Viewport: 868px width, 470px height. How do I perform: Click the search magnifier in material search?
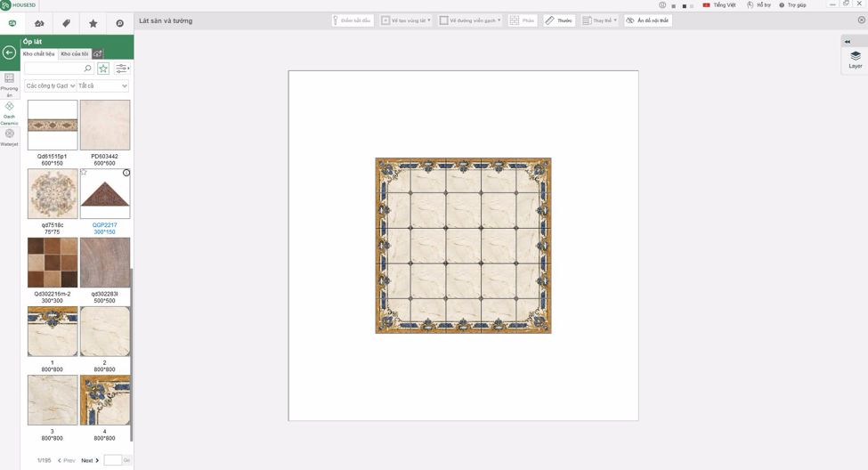click(87, 68)
